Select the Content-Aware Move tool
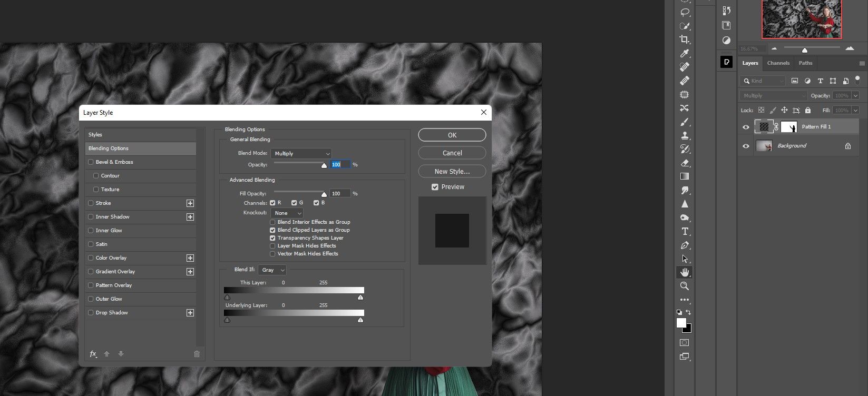Screen dimensions: 868x396 685,108
